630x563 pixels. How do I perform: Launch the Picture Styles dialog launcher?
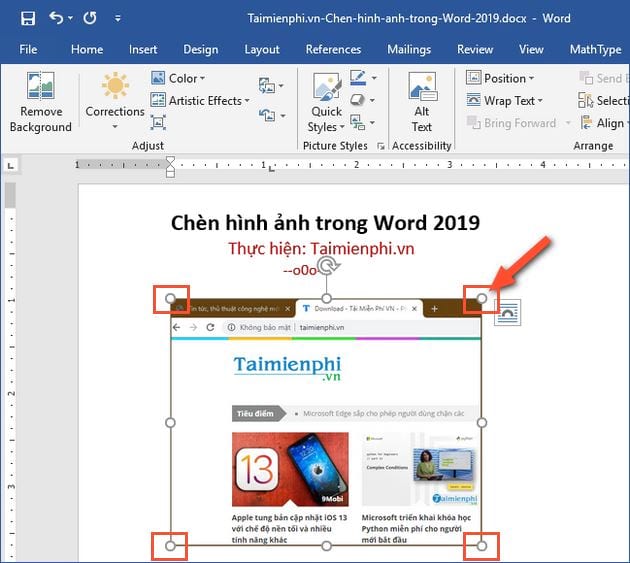click(380, 146)
